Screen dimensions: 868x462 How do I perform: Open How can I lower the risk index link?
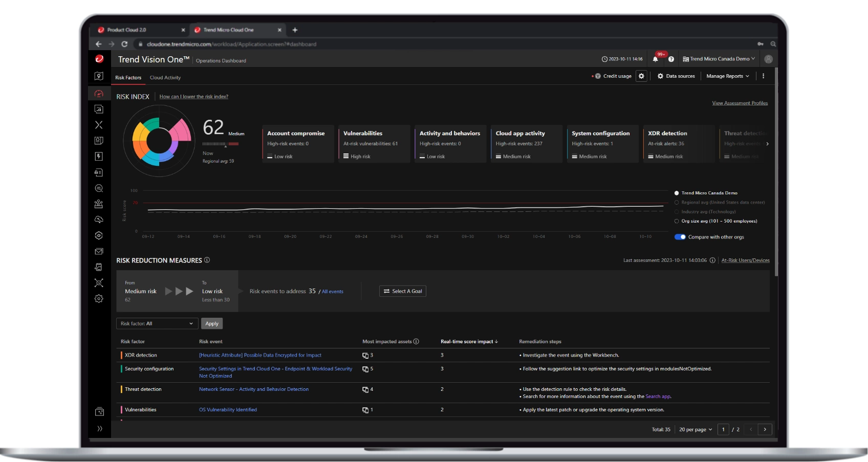[194, 96]
